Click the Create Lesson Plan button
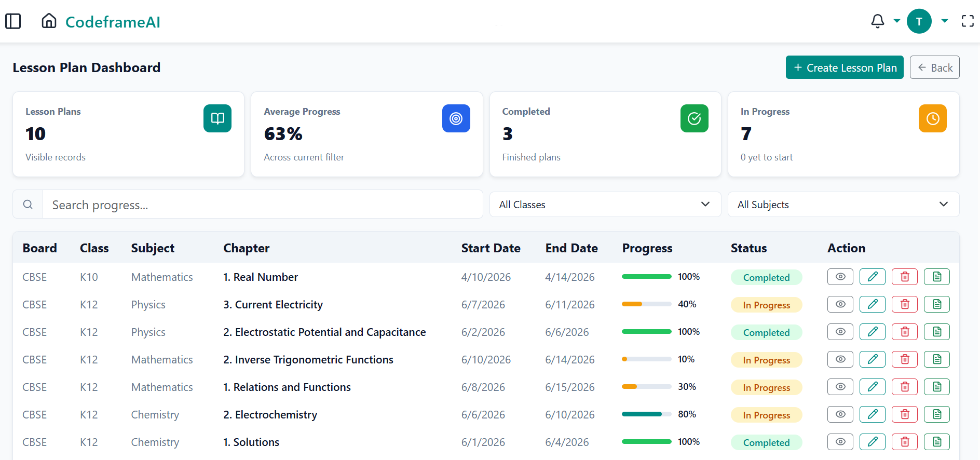This screenshot has width=980, height=460. (x=845, y=67)
